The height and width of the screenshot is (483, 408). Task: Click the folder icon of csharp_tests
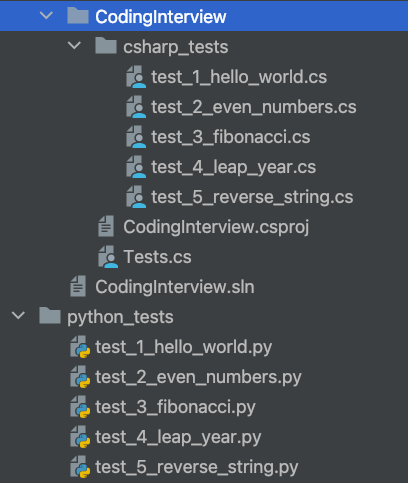coord(106,46)
